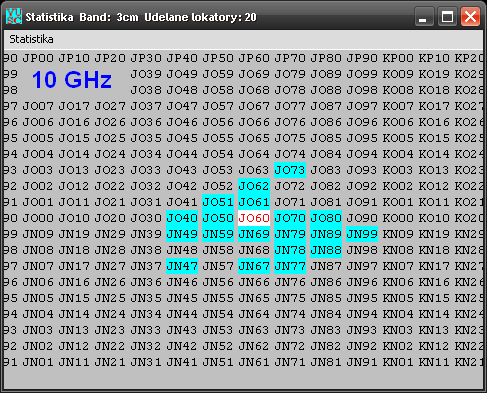Select the red JO60 locator cell

coord(254,218)
